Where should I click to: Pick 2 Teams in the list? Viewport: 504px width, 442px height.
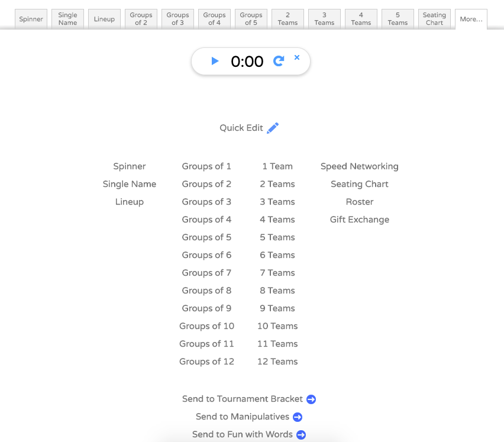(x=277, y=184)
